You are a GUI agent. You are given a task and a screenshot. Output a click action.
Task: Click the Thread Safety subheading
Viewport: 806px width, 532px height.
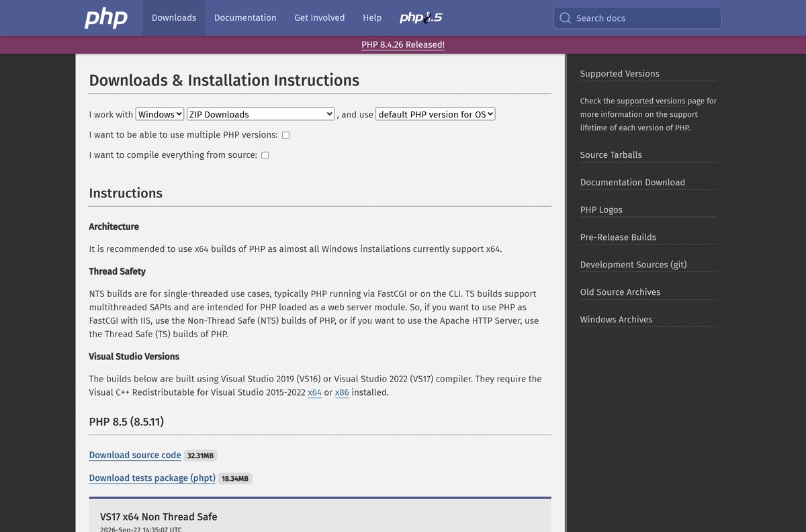point(118,271)
